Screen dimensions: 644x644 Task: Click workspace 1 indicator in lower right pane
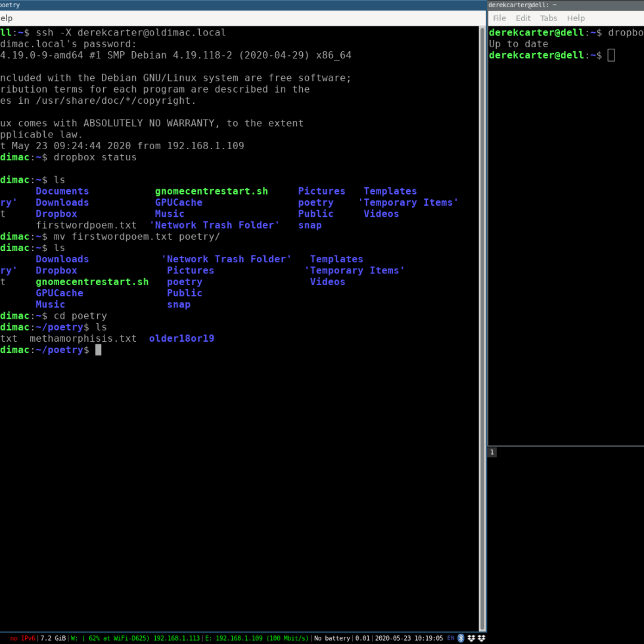pos(492,452)
